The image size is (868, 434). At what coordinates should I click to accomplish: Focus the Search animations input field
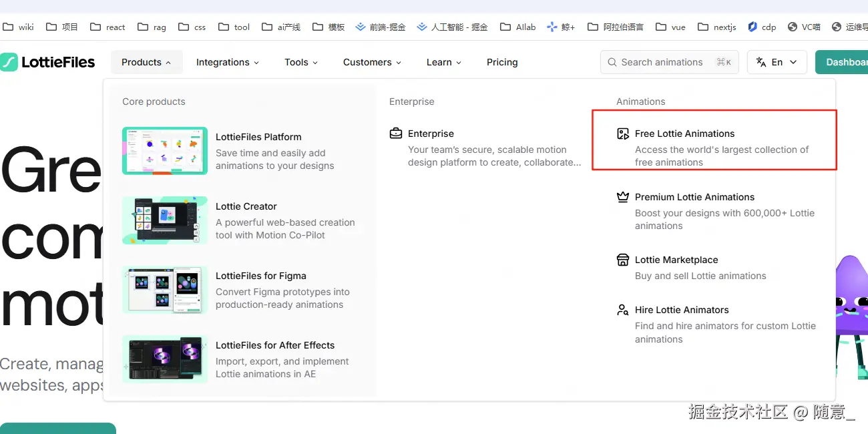pos(668,62)
